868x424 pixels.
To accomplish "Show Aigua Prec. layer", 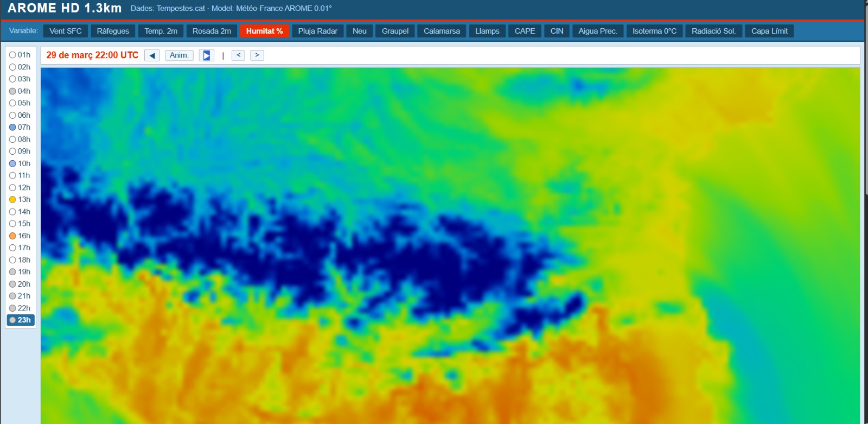I will click(x=598, y=31).
